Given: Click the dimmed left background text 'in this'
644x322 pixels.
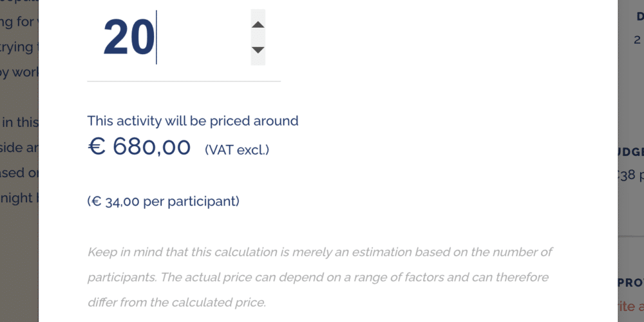Looking at the screenshot, I should pos(21,122).
